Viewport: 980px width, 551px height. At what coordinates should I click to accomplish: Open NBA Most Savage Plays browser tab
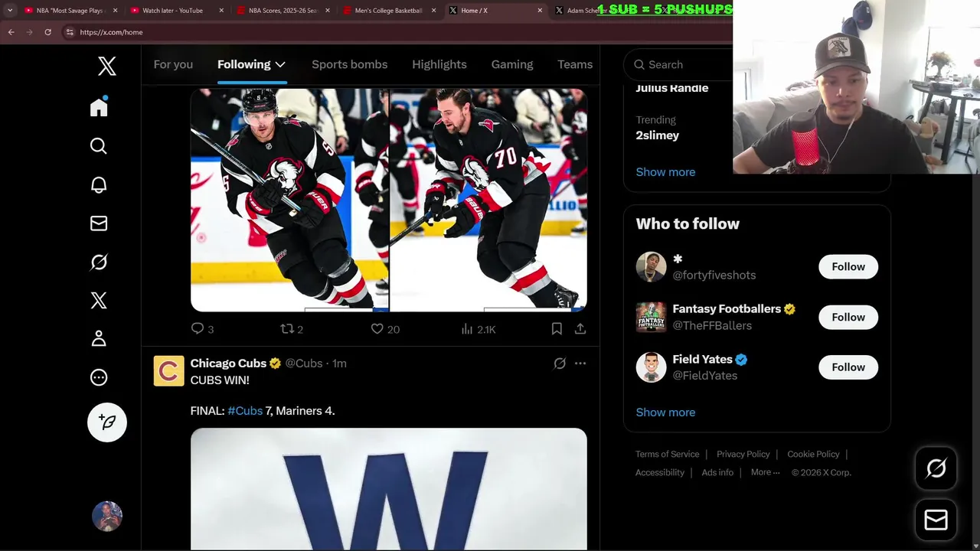tap(70, 11)
